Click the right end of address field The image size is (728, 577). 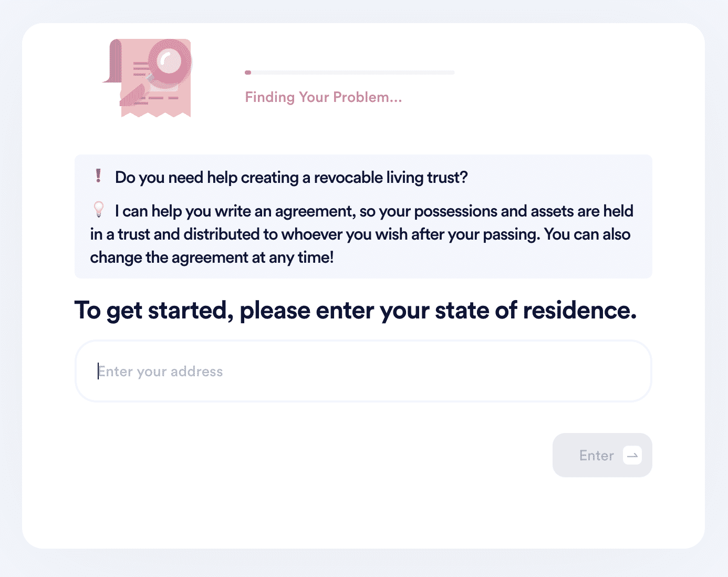630,371
